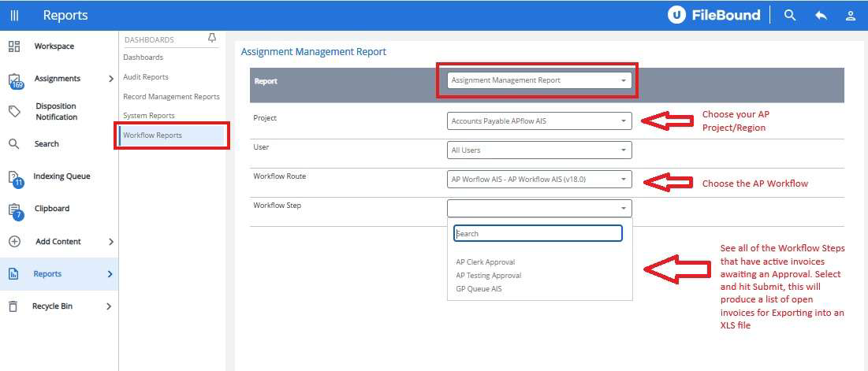Screen dimensions: 868x371
Task: Click the Add Content plus icon
Action: click(x=14, y=242)
